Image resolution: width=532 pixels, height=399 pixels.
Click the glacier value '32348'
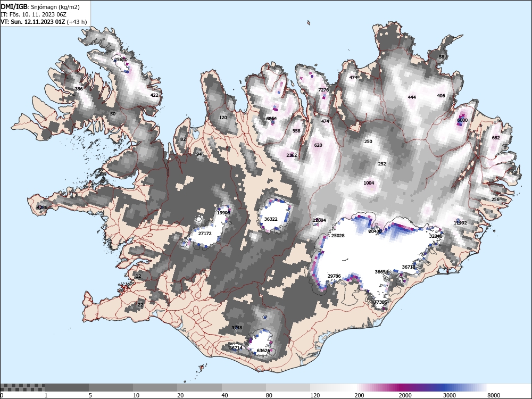click(436, 236)
